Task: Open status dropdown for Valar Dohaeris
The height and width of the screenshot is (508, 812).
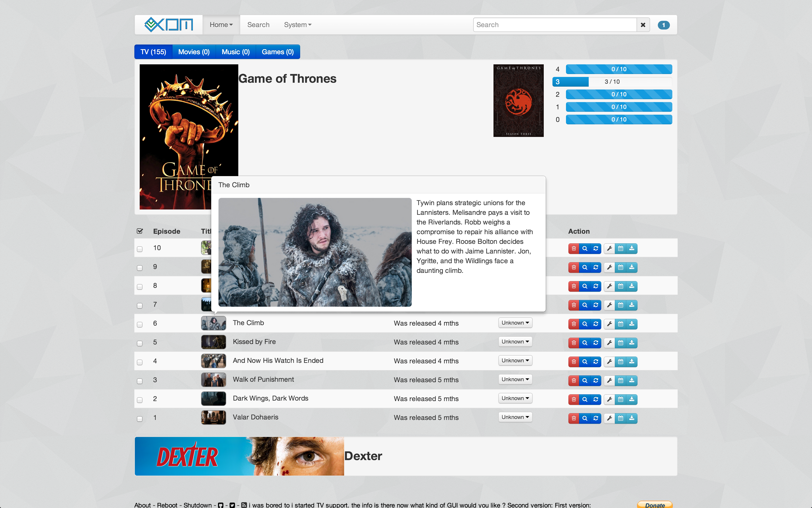Action: pyautogui.click(x=515, y=417)
